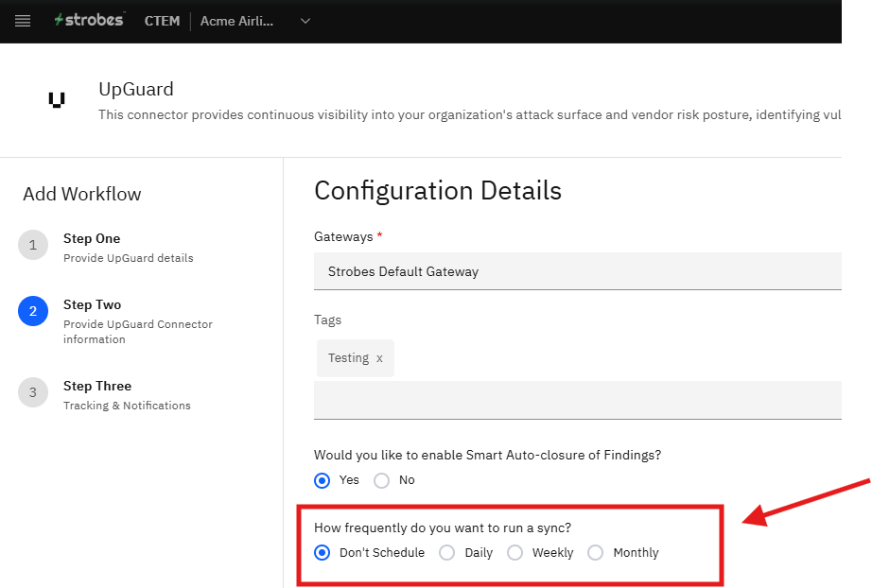The height and width of the screenshot is (588, 872).
Task: Click the Smart Auto-closure question text
Action: pos(488,455)
